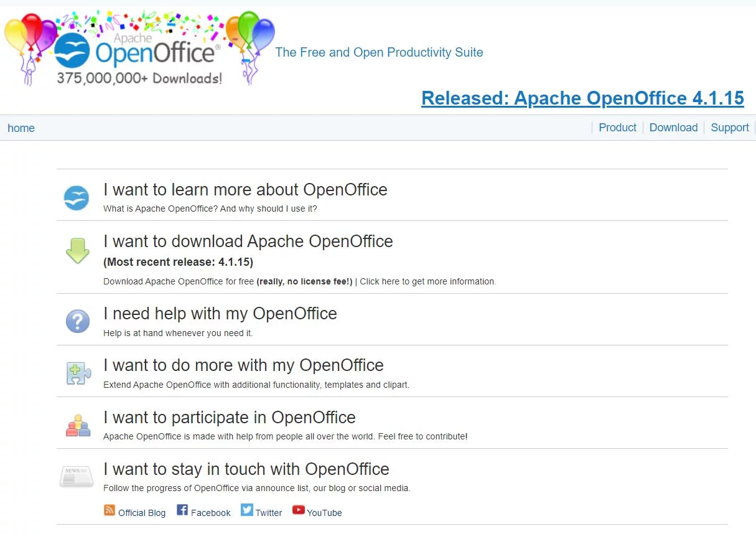Open 'I want to download Apache OpenOffice' heading
Image resolution: width=756 pixels, height=539 pixels.
(248, 241)
